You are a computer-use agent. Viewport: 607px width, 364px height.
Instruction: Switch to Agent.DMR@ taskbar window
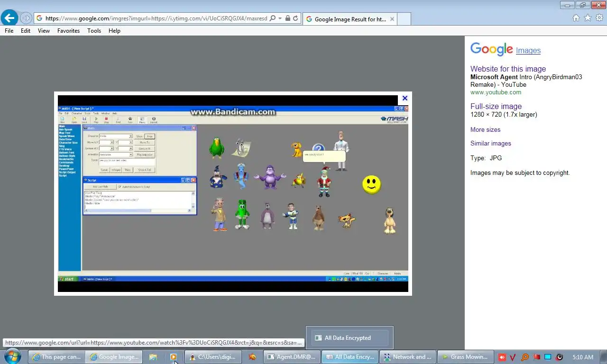(x=292, y=357)
